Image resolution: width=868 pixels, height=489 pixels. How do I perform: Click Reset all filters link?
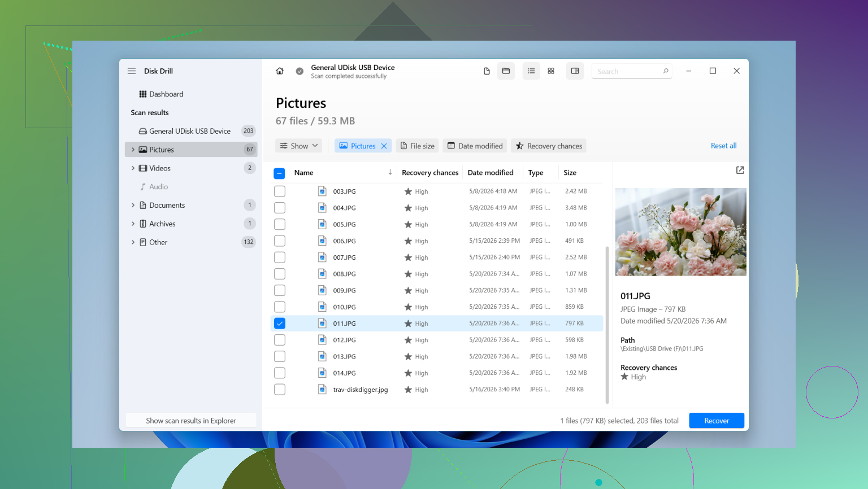pos(723,146)
